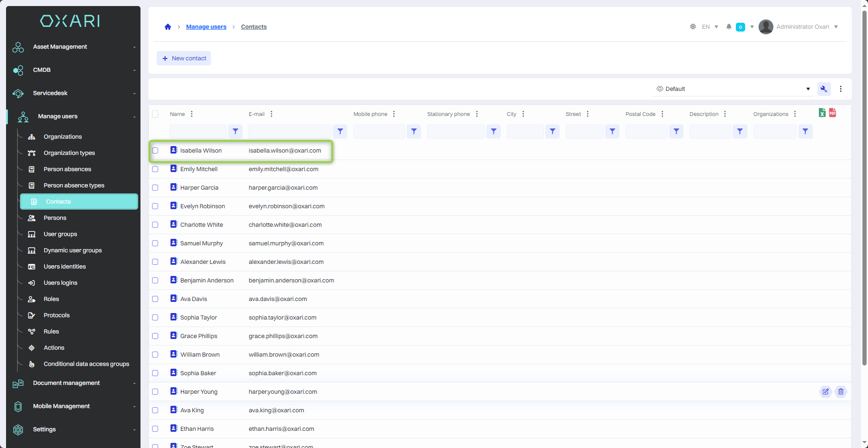Screen dimensions: 868x448
Task: Apply the Name column filter icon
Action: click(236, 132)
